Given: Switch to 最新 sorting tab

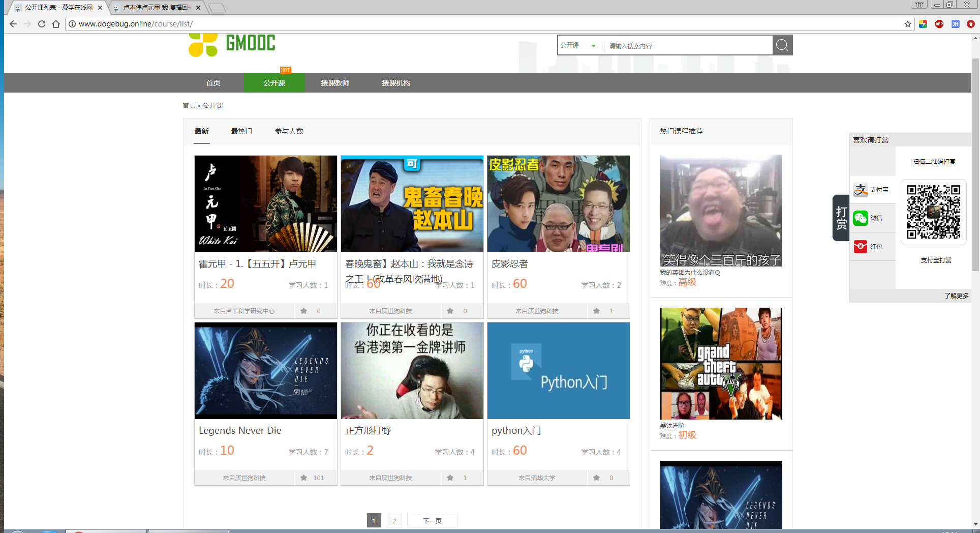Looking at the screenshot, I should (x=201, y=131).
